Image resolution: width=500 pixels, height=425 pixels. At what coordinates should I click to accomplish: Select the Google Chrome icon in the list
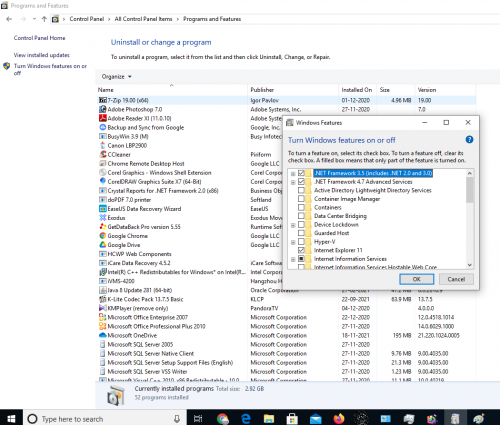tap(103, 236)
